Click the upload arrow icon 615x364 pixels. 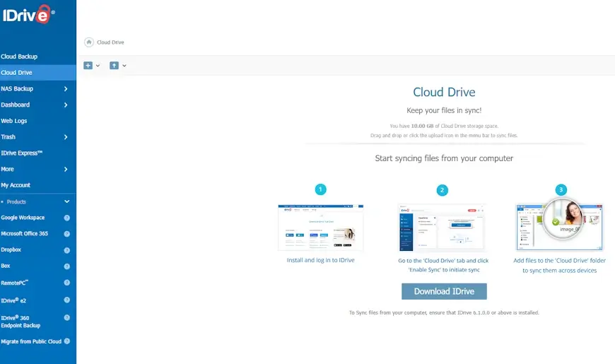point(114,66)
